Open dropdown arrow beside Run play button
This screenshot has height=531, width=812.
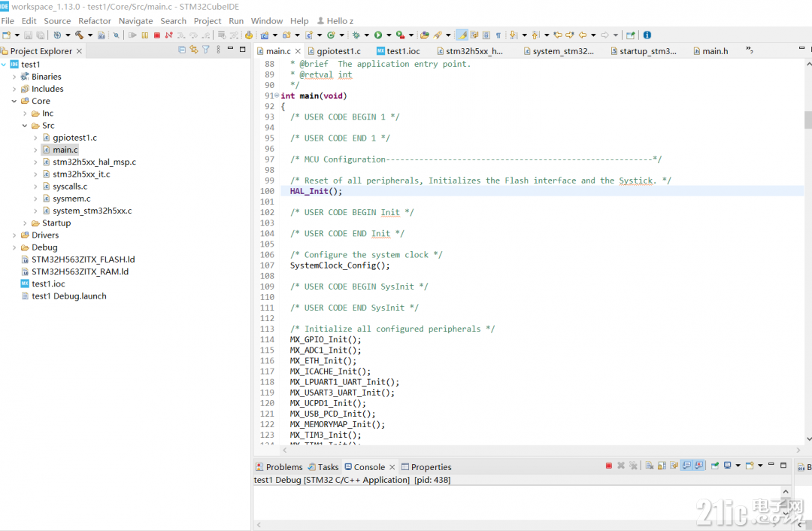[389, 35]
